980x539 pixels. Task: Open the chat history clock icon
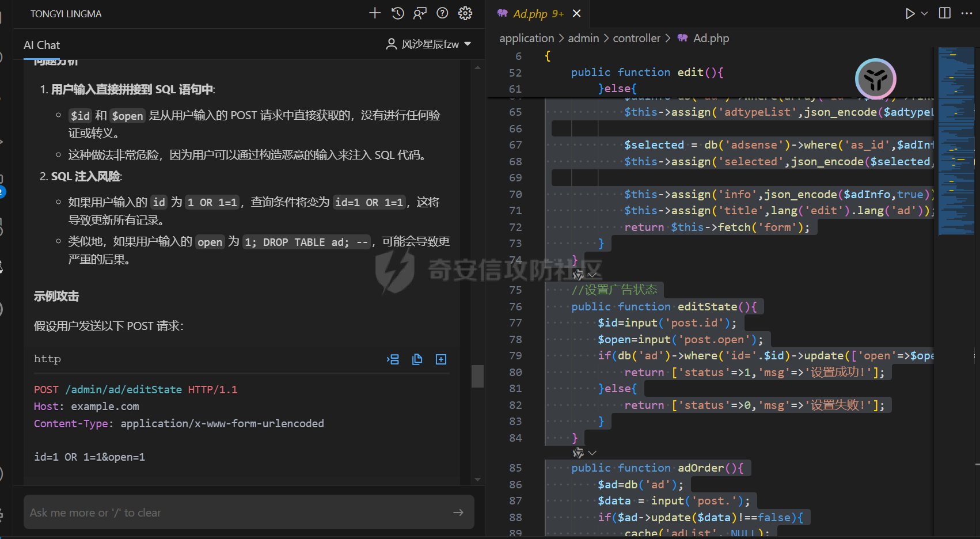point(398,13)
